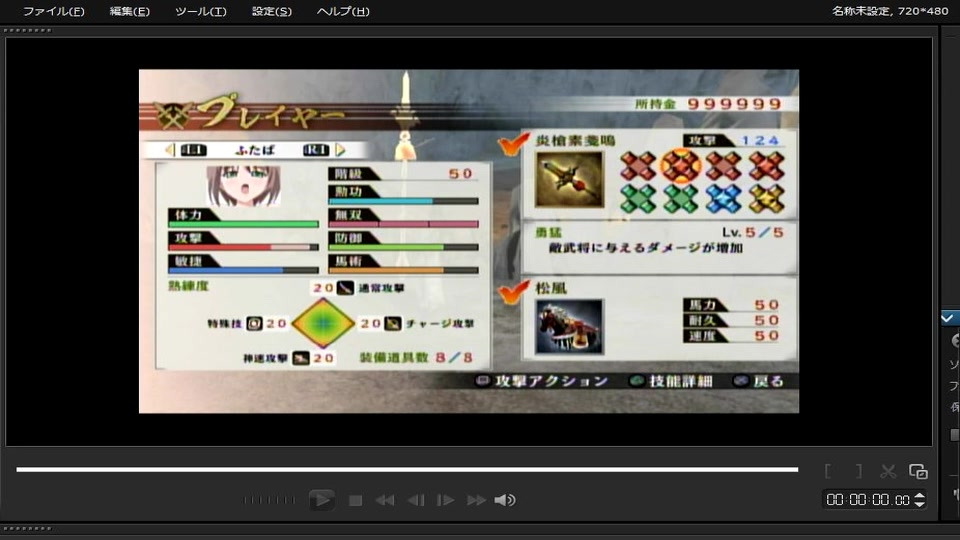Screen dimensions: 960x540
Task: Click the Lv. 5/5 text in the preview
Action: tap(752, 232)
